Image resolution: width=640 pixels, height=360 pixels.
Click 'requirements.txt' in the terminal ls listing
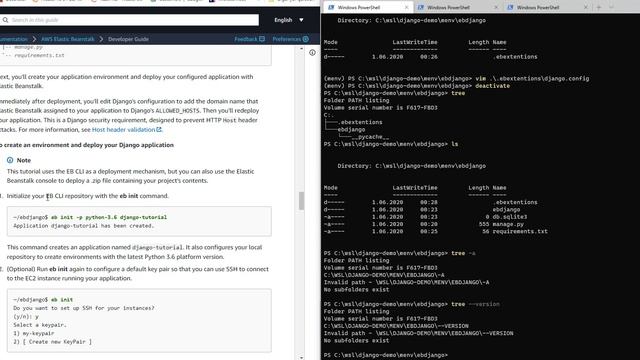click(x=520, y=231)
